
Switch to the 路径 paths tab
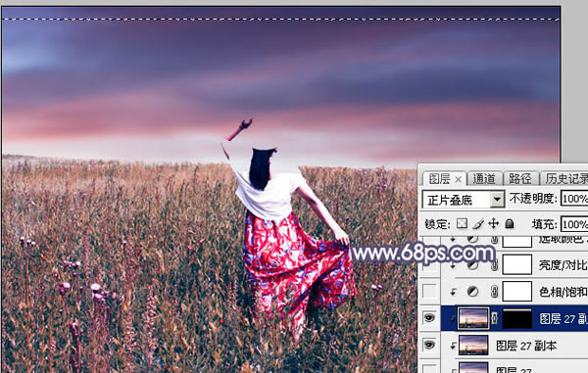(x=519, y=178)
